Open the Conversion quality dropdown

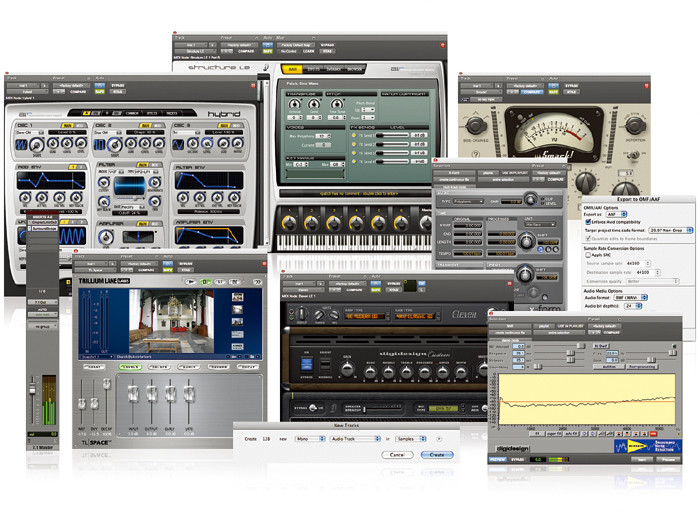click(652, 281)
